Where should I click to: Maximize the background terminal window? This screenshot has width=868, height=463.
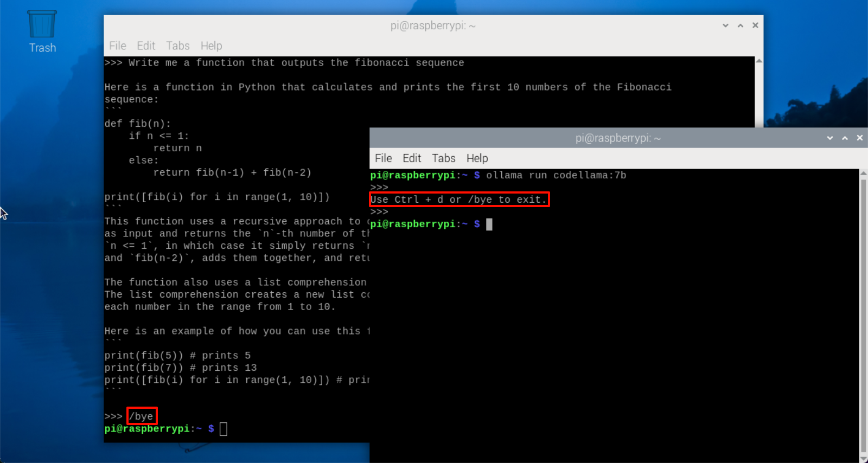point(740,25)
